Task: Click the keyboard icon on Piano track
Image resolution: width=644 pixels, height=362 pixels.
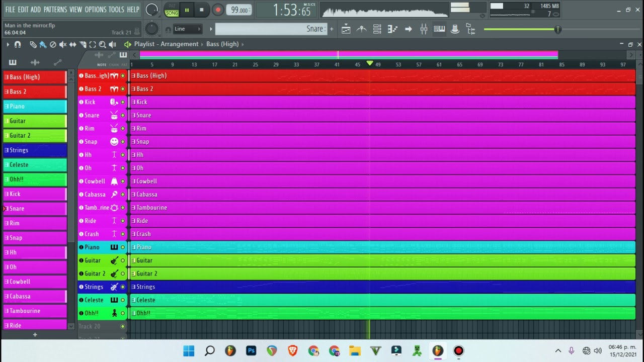Action: click(x=114, y=247)
